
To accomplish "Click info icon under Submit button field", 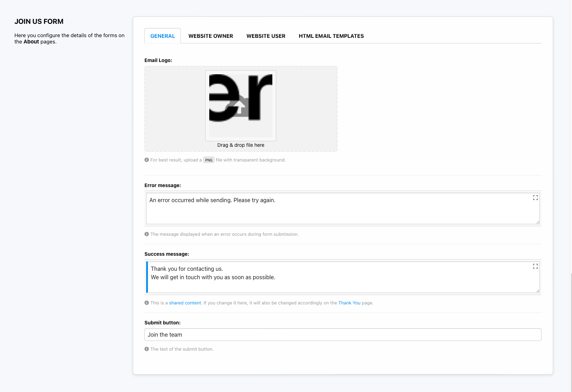I will 147,349.
